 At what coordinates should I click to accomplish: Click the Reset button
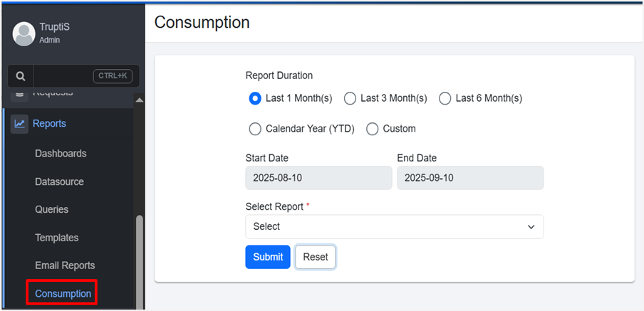(x=315, y=257)
